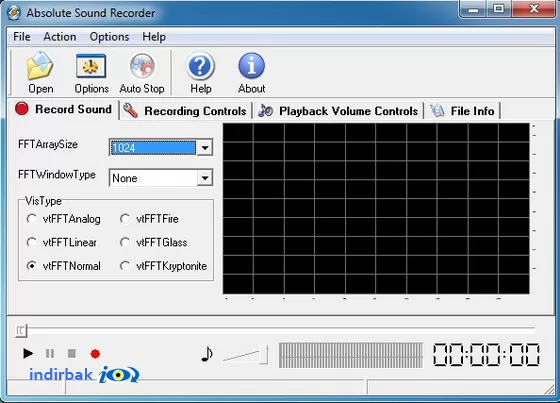Expand the FFTArraySize dropdown arrow

[x=205, y=148]
